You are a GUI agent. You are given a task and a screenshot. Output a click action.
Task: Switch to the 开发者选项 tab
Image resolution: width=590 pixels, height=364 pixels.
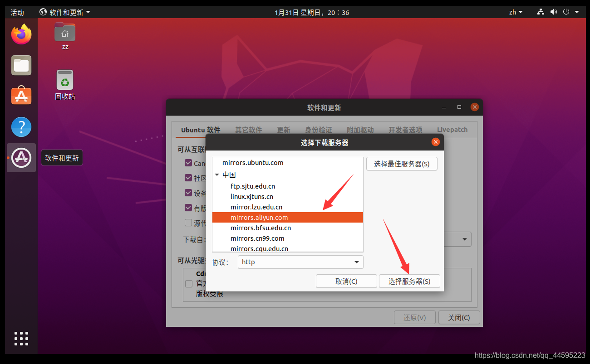(x=405, y=130)
